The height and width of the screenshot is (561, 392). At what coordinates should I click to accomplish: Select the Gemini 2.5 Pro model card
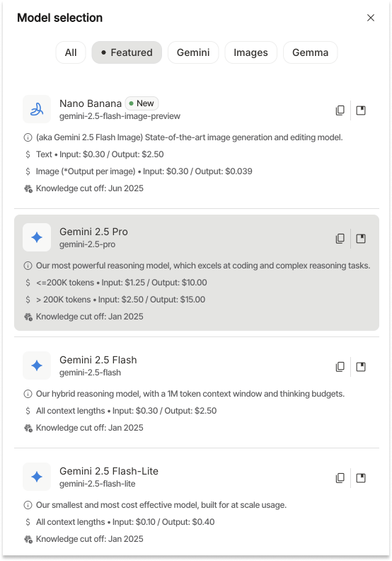(x=197, y=273)
